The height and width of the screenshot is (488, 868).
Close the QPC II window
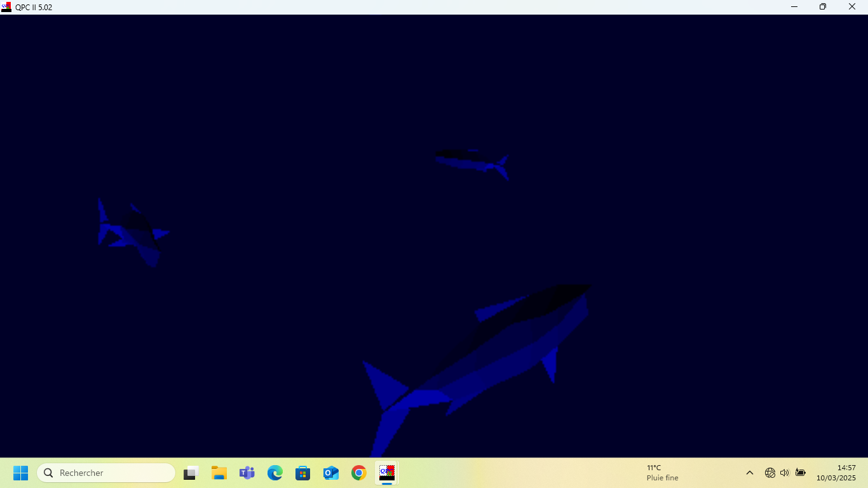[x=853, y=7]
